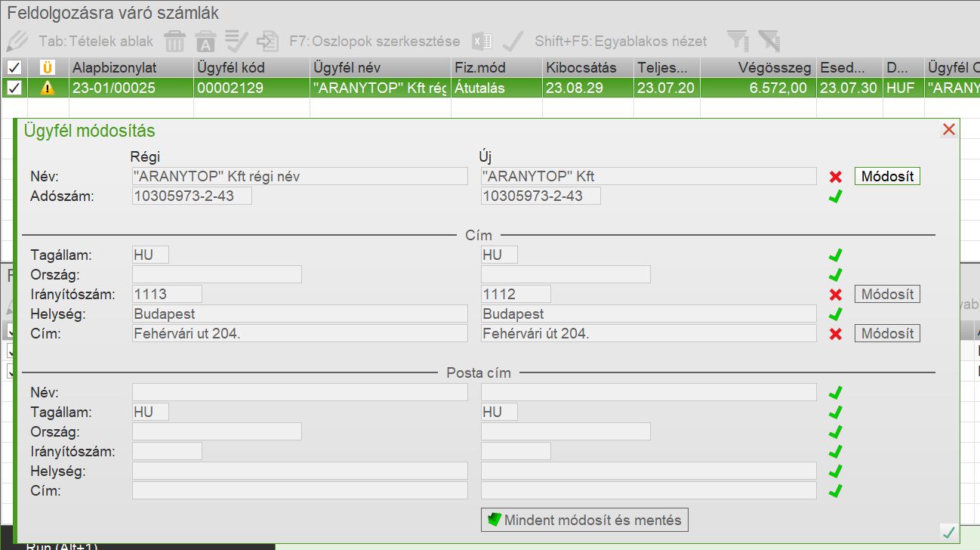Select the issue date cell 23.08.29
Viewport: 980px width, 550px height.
coord(587,88)
